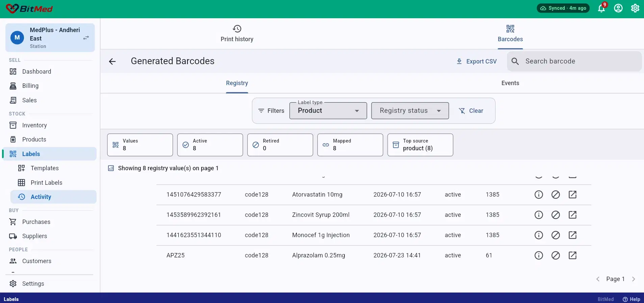Retire the Alprazolam 0.25mg barcode

(x=556, y=255)
